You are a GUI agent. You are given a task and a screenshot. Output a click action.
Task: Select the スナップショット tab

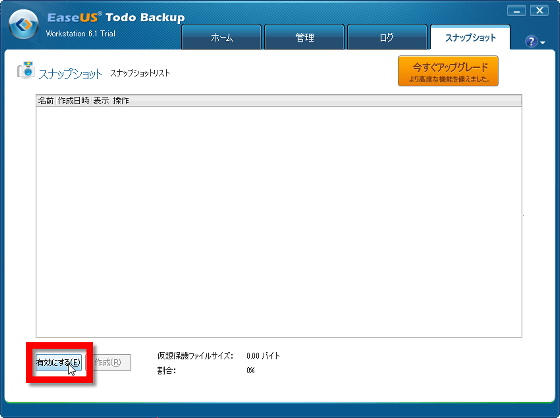[x=470, y=37]
